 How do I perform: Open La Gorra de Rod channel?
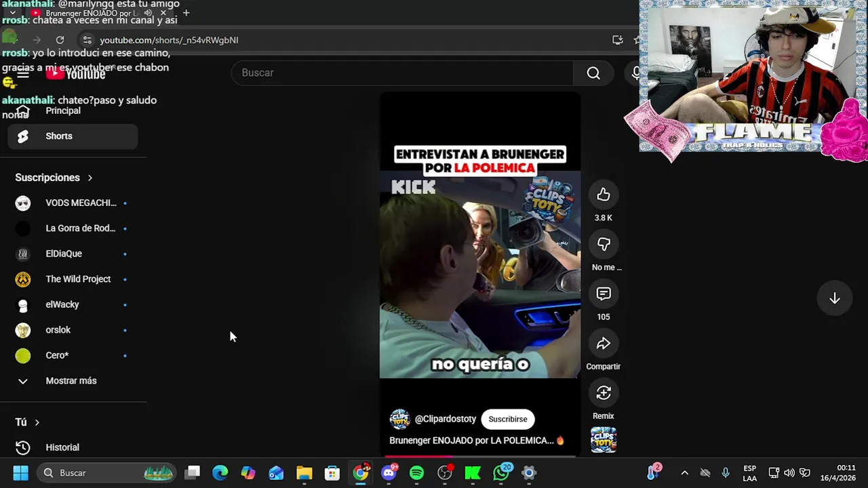(x=73, y=228)
